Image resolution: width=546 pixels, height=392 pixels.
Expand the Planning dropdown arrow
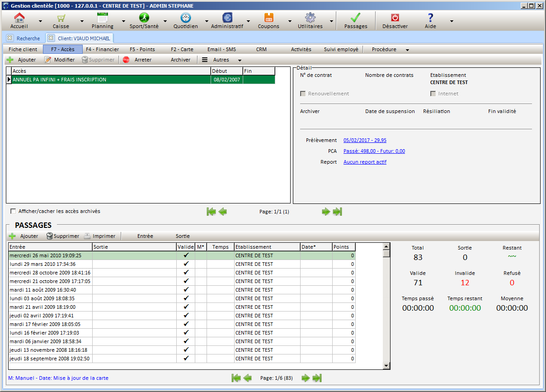click(x=123, y=21)
